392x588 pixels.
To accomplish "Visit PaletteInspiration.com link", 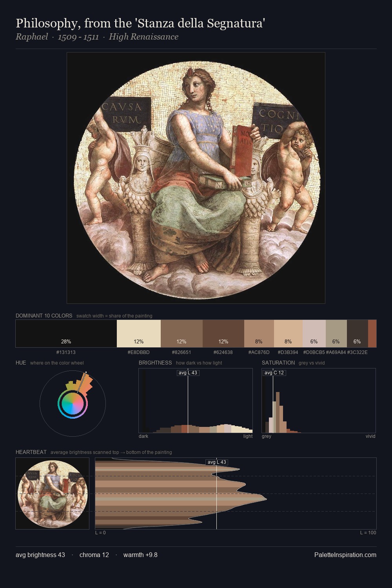I will (345, 555).
